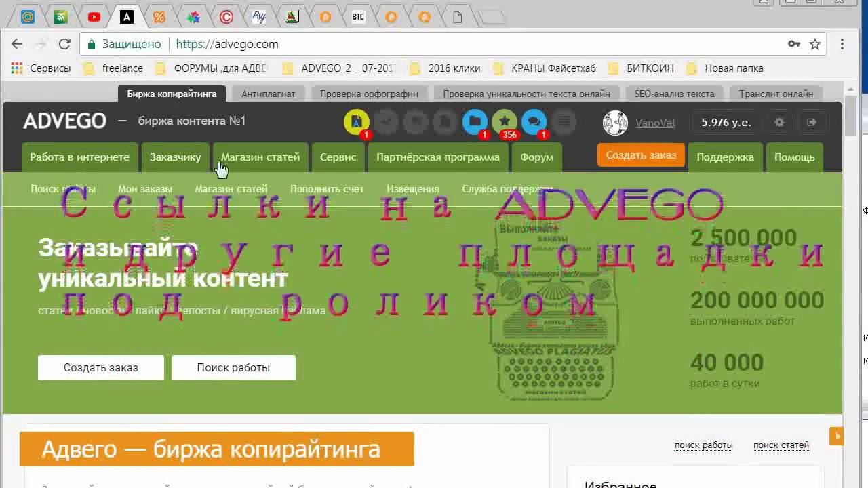868x488 pixels.
Task: Open the blue chat messages icon
Action: pyautogui.click(x=534, y=122)
